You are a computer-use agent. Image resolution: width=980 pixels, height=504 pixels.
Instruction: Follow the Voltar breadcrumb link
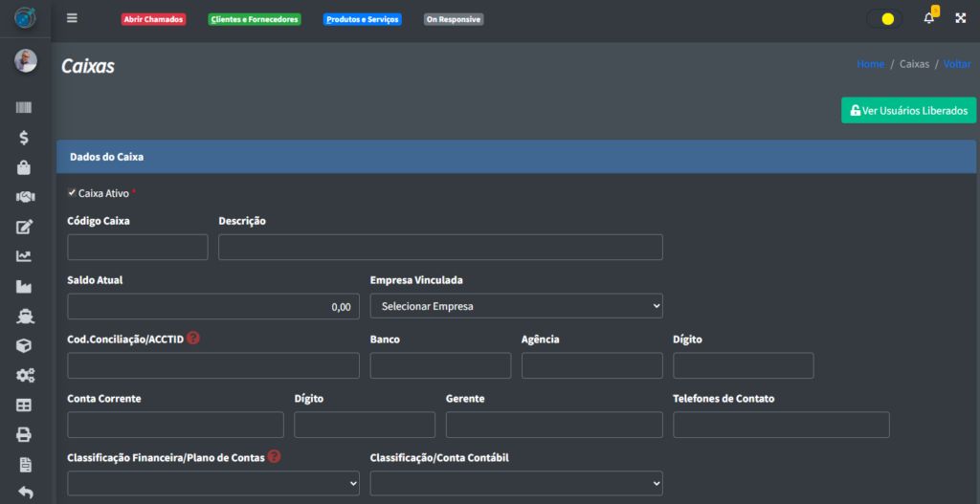(x=956, y=64)
